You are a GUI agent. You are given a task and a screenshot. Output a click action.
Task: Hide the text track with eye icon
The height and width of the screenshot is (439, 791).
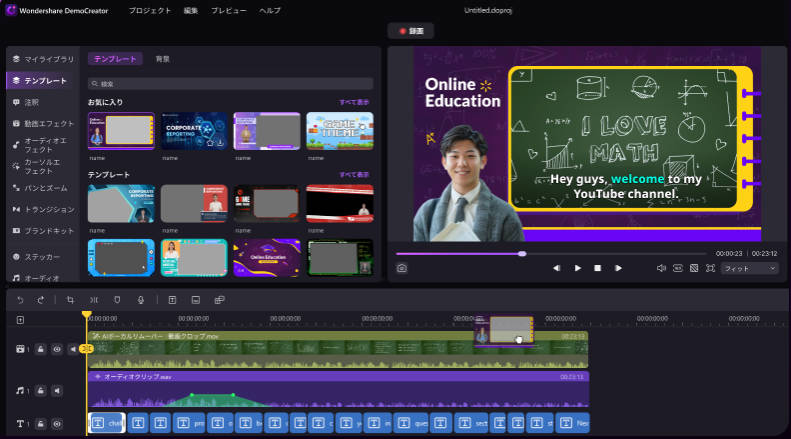(x=57, y=424)
